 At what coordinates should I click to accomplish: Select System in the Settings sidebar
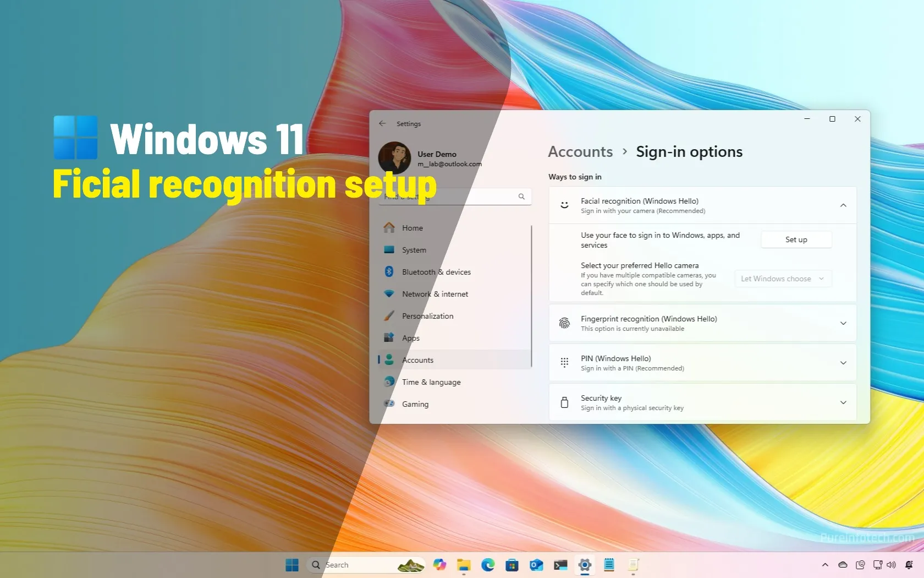(414, 249)
